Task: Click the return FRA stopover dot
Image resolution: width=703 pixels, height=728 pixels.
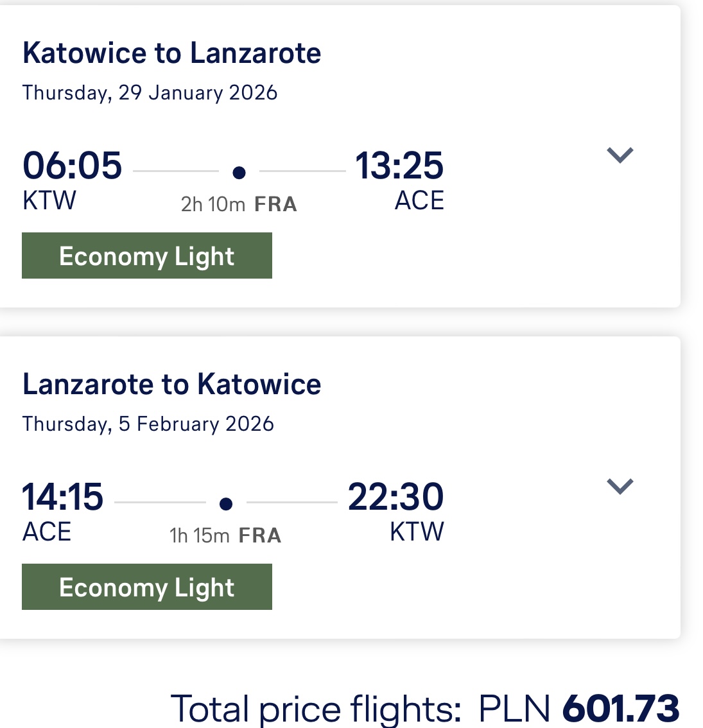Action: 225,504
